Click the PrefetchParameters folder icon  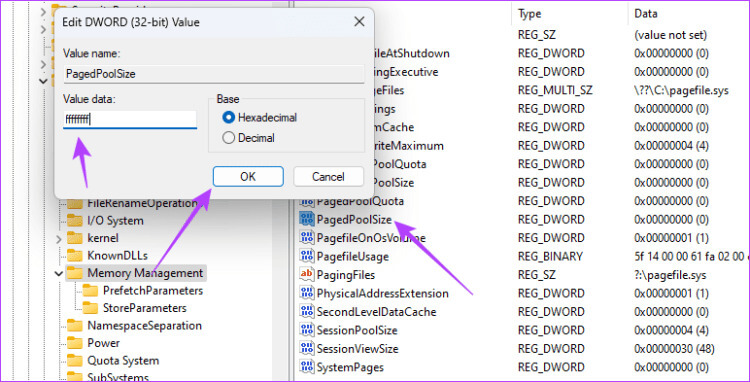[90, 291]
